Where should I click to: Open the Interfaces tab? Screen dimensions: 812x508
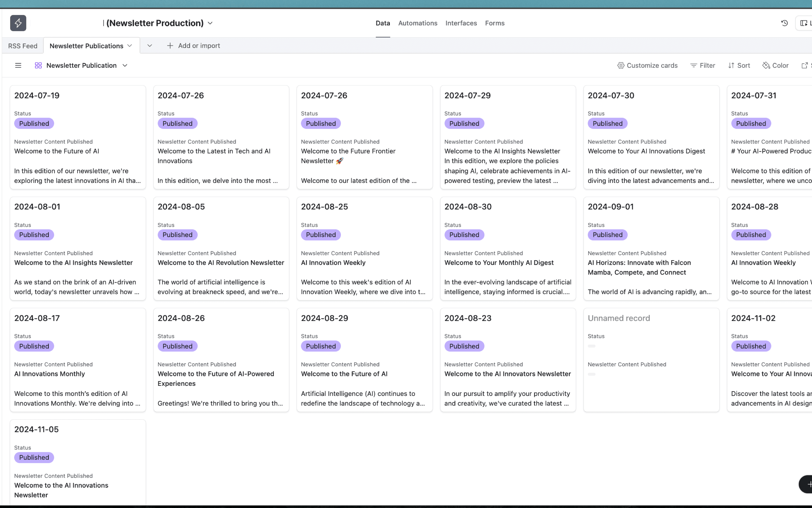pos(461,23)
